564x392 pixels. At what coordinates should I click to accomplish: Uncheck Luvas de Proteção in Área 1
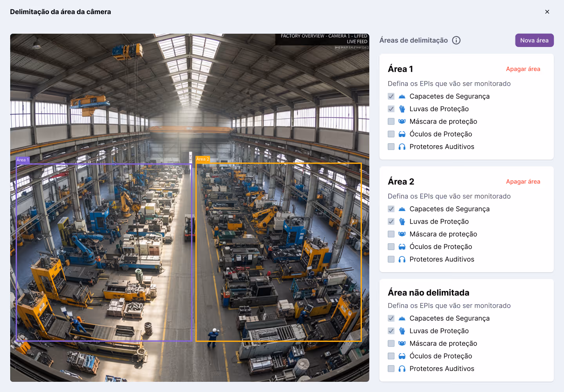tap(391, 109)
